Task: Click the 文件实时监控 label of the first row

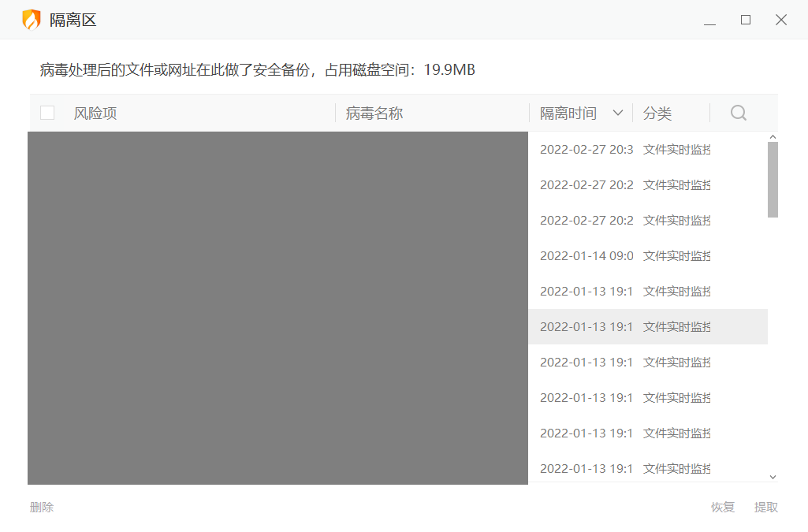Action: click(676, 149)
